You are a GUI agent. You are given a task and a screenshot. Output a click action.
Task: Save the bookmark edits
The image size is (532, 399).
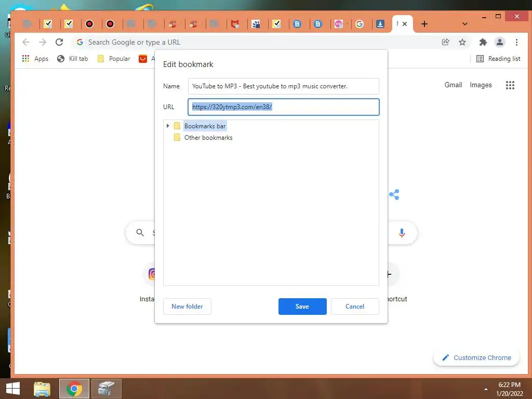click(302, 307)
